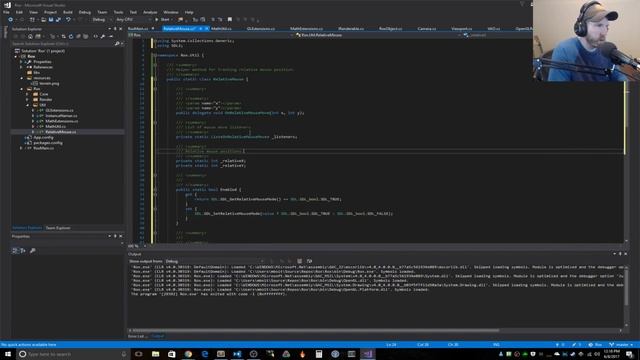This screenshot has width=640, height=360.
Task: Click Solution Explorer view code icon
Action: [96, 36]
